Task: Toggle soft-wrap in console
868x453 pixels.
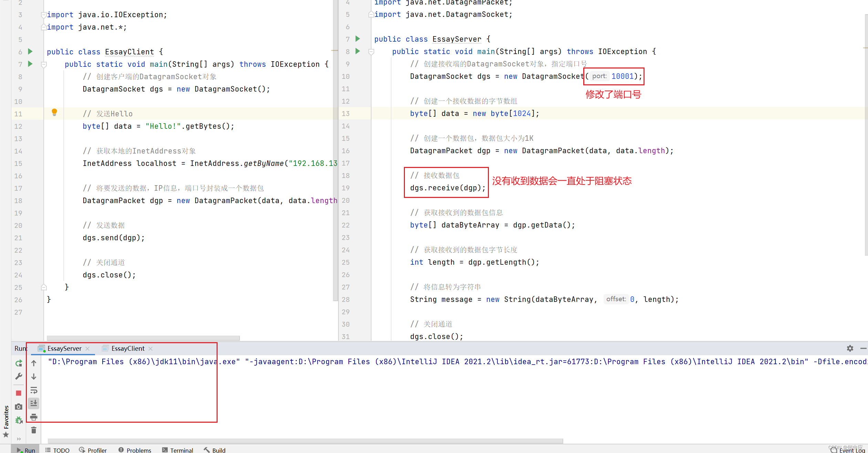Action: pos(34,390)
